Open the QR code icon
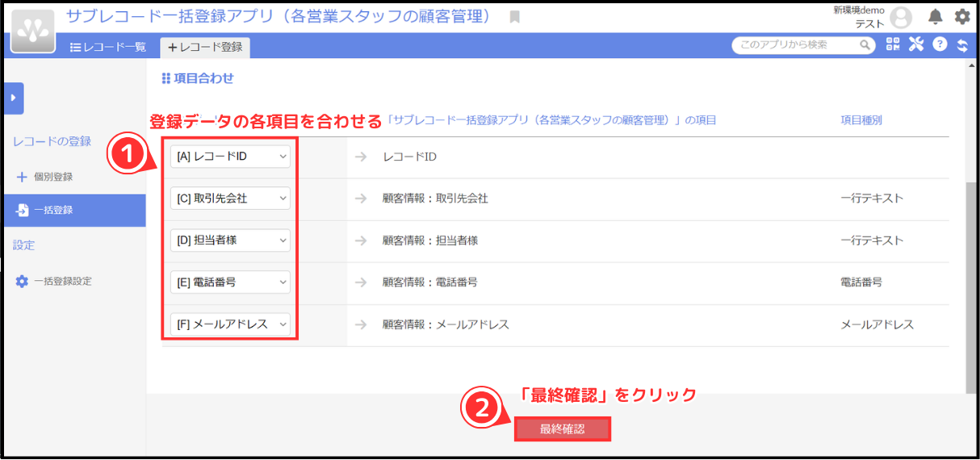 [893, 45]
